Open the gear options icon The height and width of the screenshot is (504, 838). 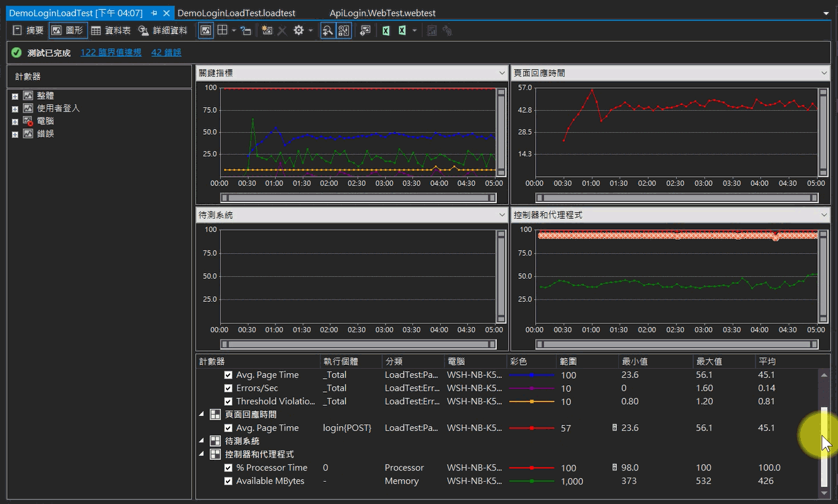coord(298,30)
